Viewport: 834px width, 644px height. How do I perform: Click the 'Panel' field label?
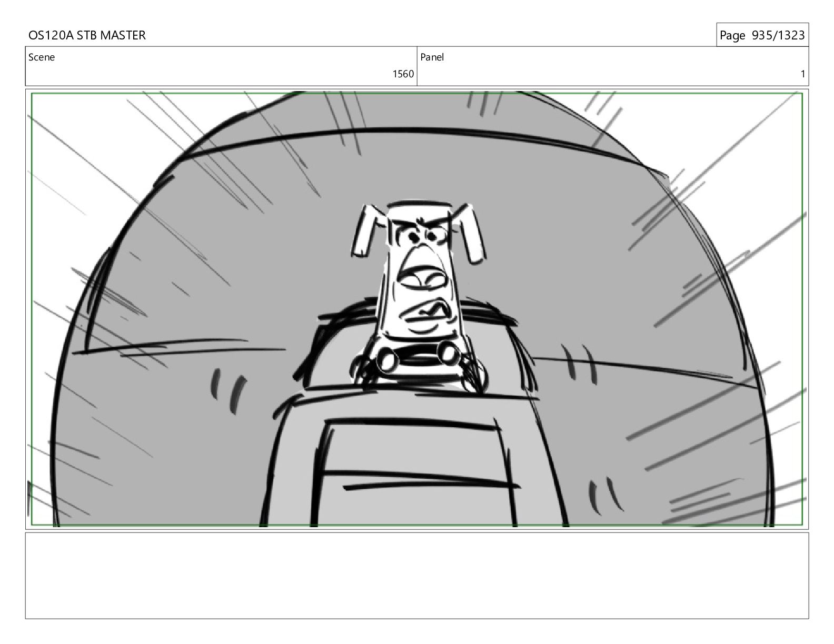pyautogui.click(x=432, y=57)
